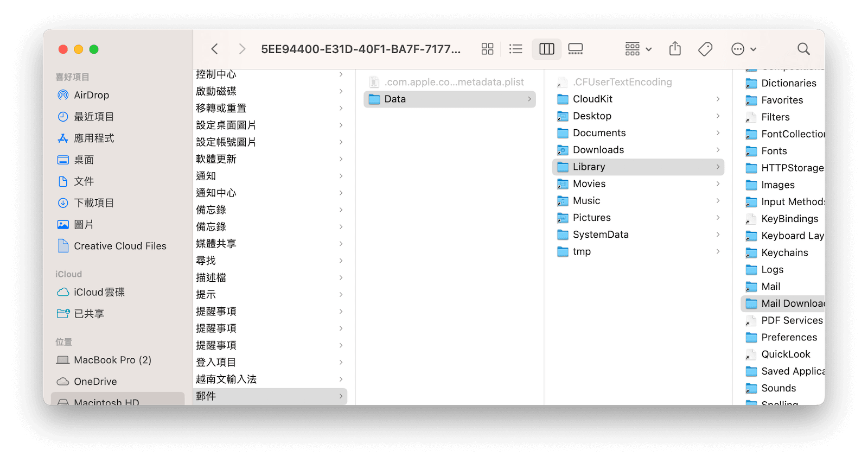868x462 pixels.
Task: Select the 軟體更新 row
Action: [270, 159]
